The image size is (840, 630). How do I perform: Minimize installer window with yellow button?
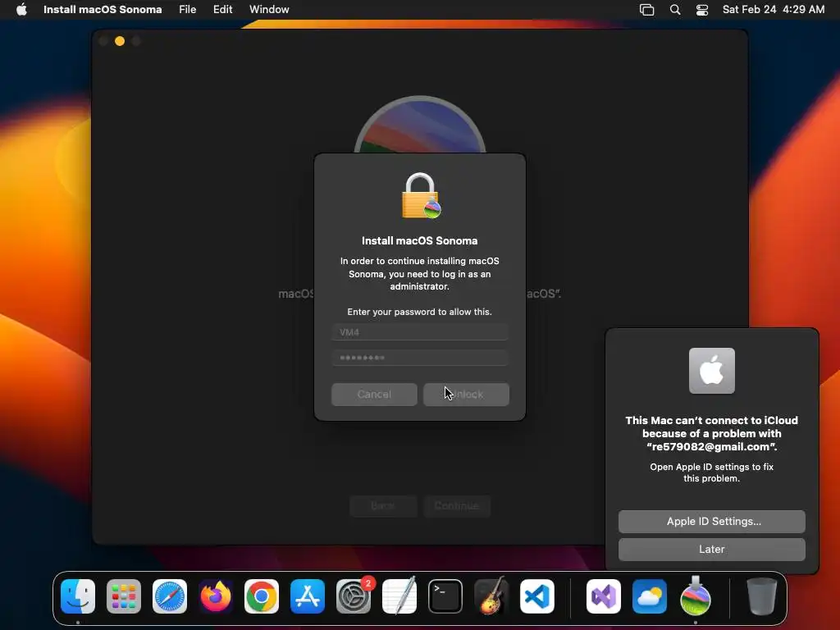[x=120, y=41]
